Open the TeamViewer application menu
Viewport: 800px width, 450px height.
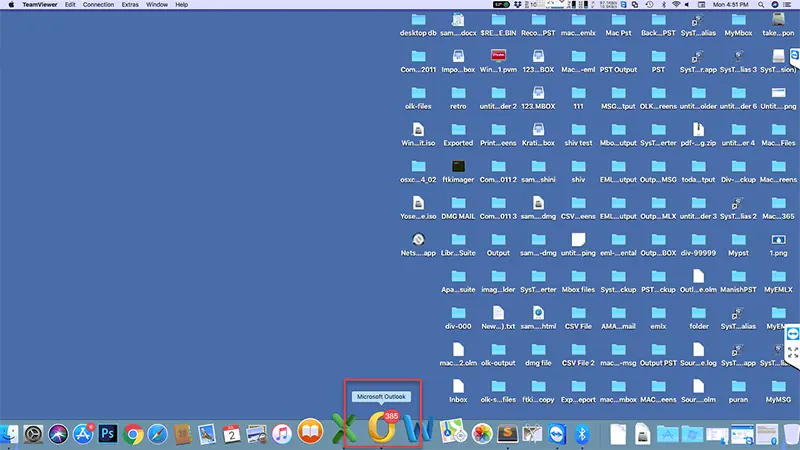coord(40,5)
